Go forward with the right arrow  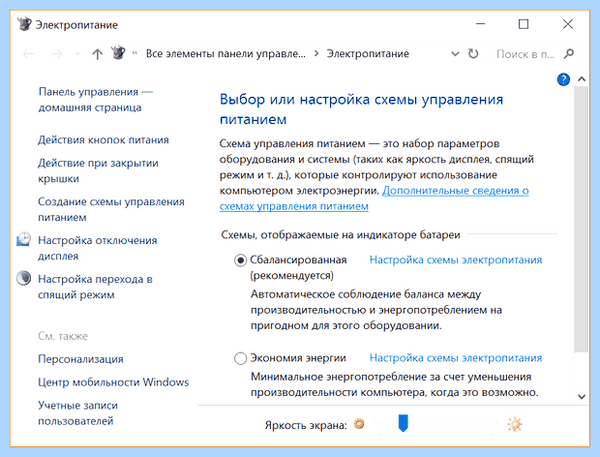click(x=57, y=54)
